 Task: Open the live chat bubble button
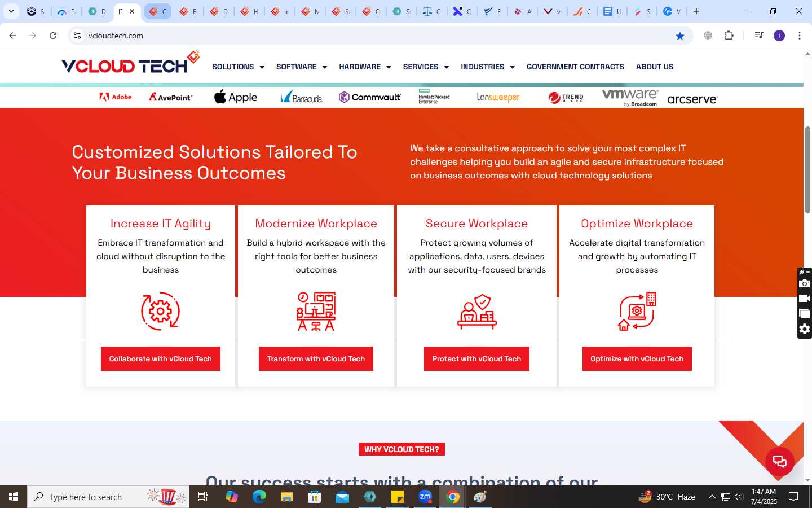pos(780,462)
